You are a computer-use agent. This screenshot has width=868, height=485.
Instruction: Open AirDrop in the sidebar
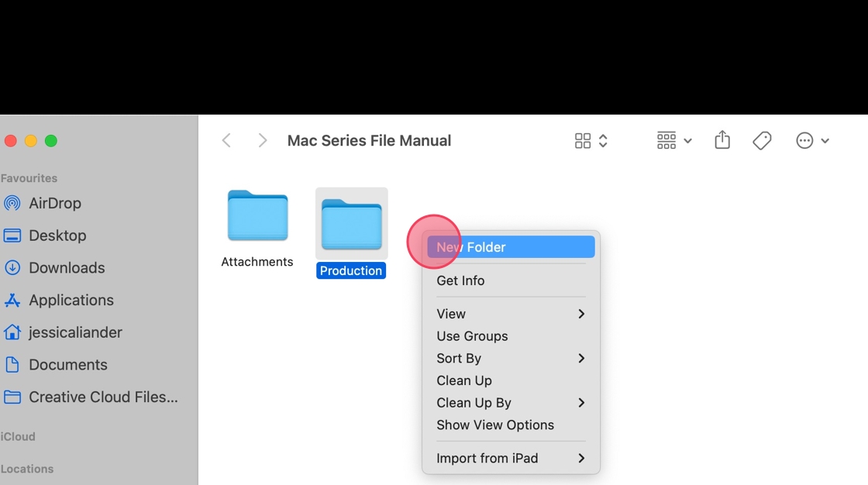tap(54, 203)
